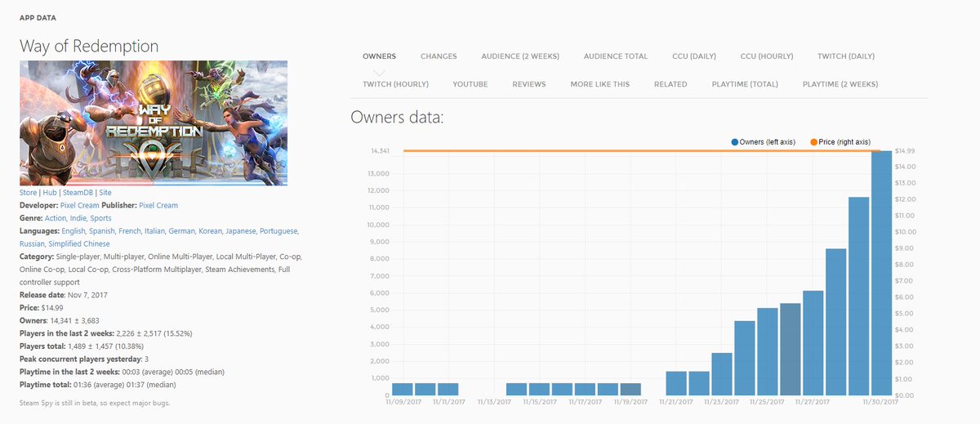Click the Owners data heading
The image size is (980, 424).
tap(397, 117)
